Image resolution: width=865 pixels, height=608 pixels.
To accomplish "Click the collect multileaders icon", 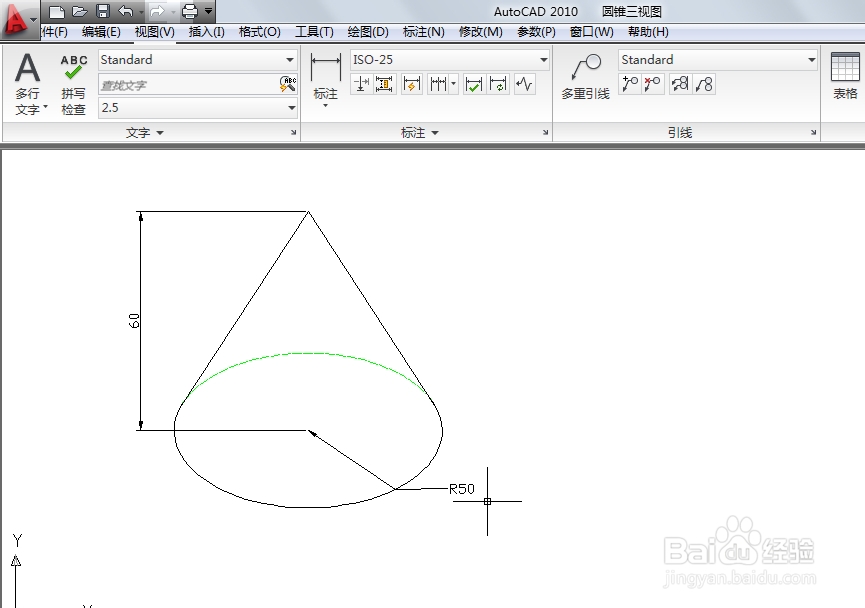I will pos(704,84).
